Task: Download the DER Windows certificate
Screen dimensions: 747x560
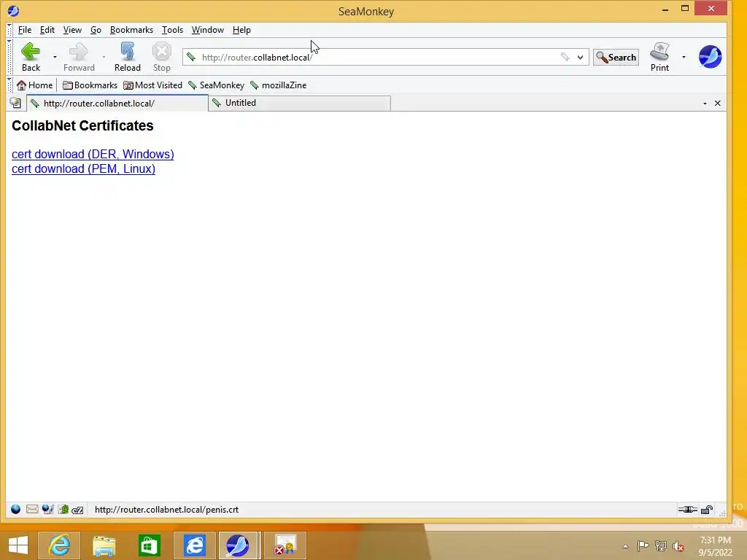Action: click(93, 155)
